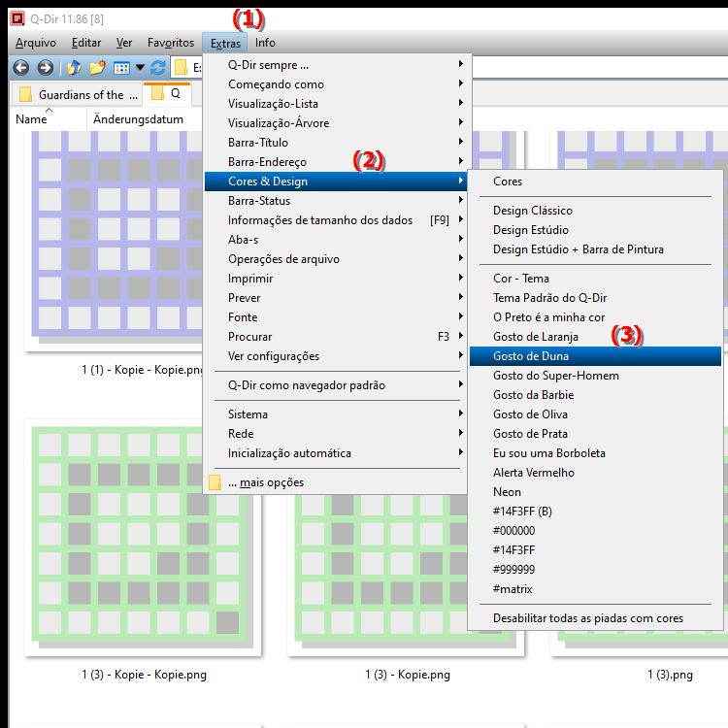
Task: Apply the Alerta Vermelho theme
Action: (x=595, y=473)
